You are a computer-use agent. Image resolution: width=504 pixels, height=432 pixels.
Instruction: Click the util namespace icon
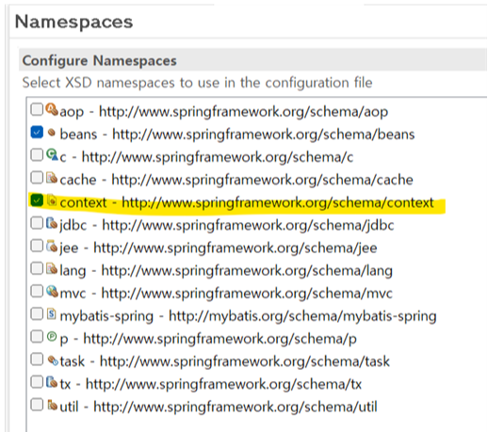[x=52, y=405]
